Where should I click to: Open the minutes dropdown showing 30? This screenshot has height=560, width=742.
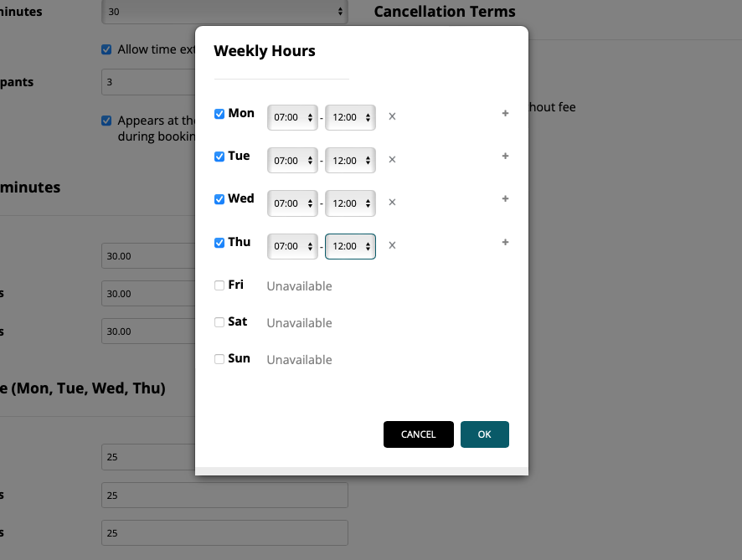coord(224,12)
